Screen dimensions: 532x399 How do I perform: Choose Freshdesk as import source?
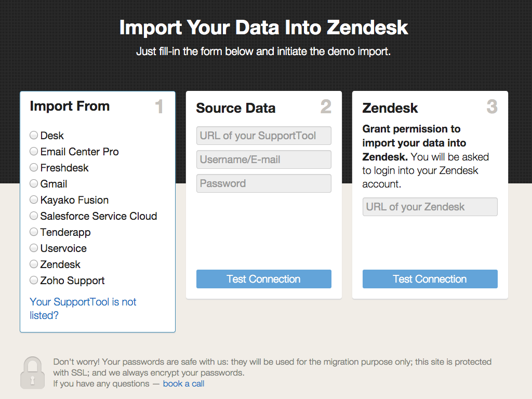(x=34, y=167)
